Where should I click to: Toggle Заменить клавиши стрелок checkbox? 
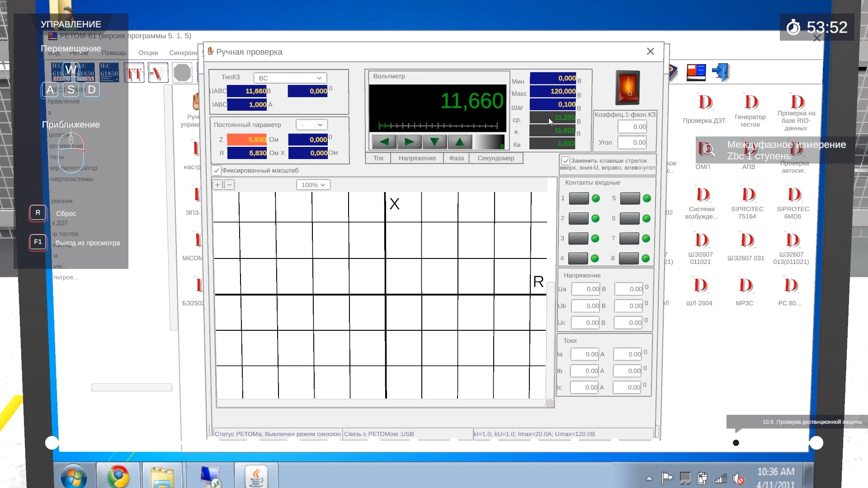point(566,161)
